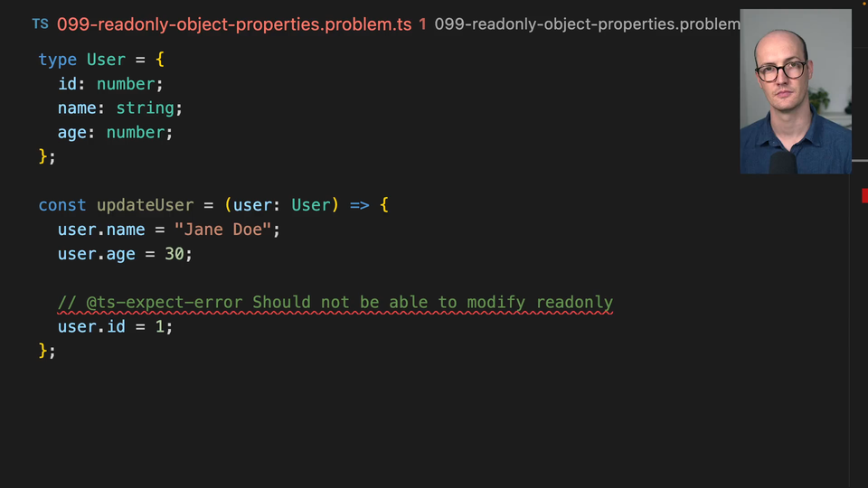This screenshot has width=868, height=488.
Task: Place cursor on the updateUser function name
Action: click(145, 205)
